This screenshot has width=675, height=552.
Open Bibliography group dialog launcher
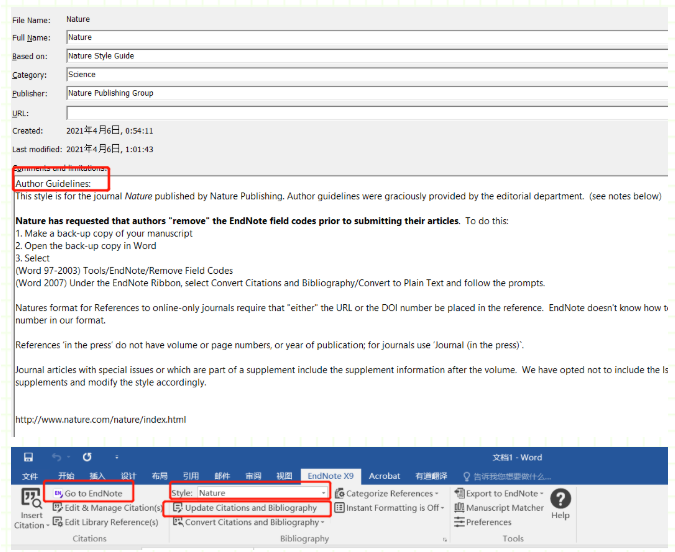(x=445, y=540)
